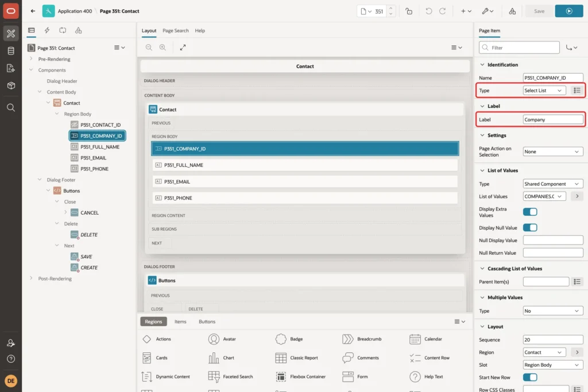Click the Oracle logo home icon

tap(11, 11)
